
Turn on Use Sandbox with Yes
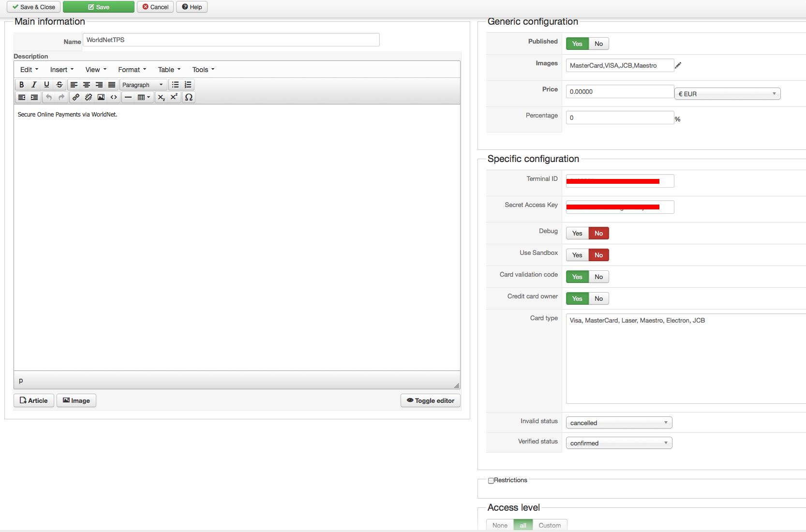coord(577,255)
